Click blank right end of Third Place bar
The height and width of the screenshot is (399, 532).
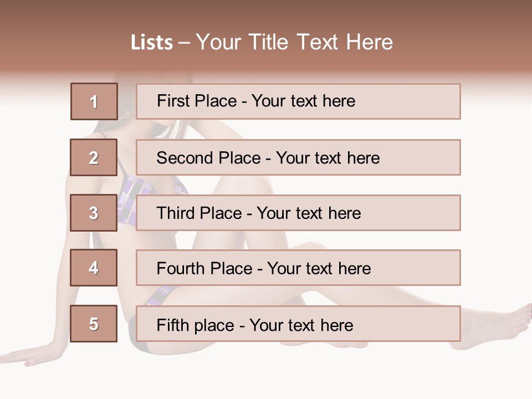click(x=421, y=213)
